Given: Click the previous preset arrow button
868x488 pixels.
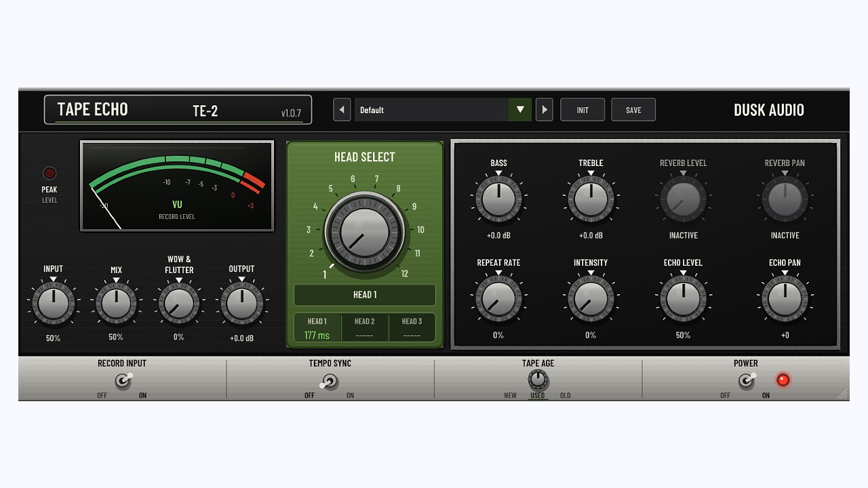Looking at the screenshot, I should pyautogui.click(x=342, y=110).
